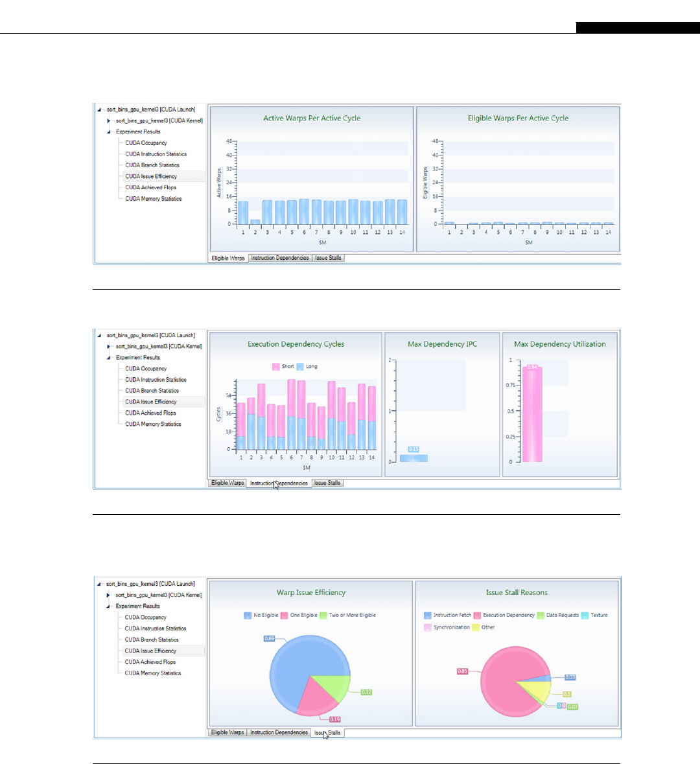This screenshot has height=764, width=700.
Task: Open CUDA Achieved Flops beside Active Warps chart
Action: click(150, 187)
